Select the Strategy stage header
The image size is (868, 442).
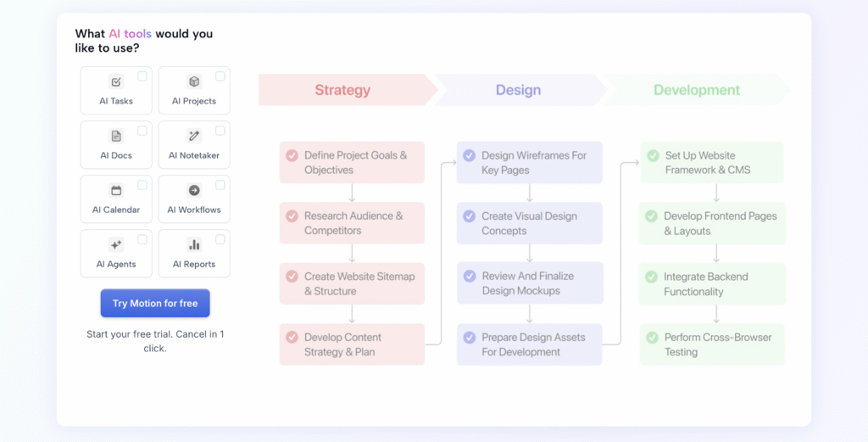pyautogui.click(x=342, y=90)
